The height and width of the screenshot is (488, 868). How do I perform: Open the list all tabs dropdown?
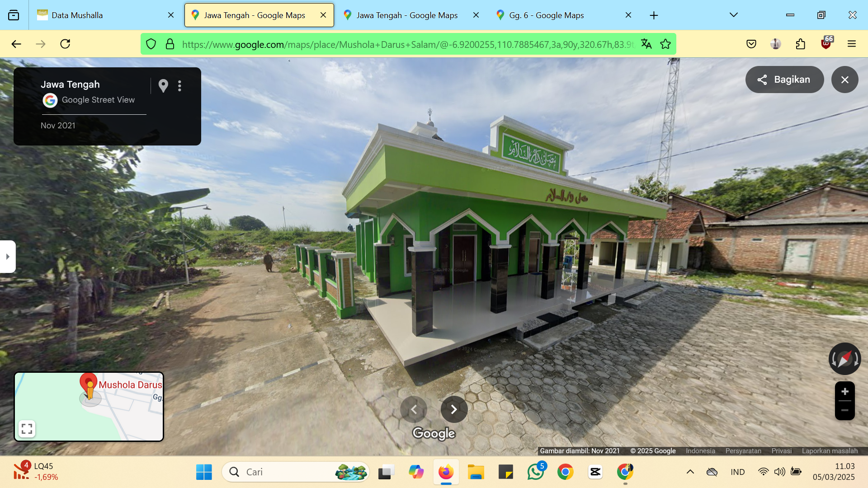click(733, 15)
